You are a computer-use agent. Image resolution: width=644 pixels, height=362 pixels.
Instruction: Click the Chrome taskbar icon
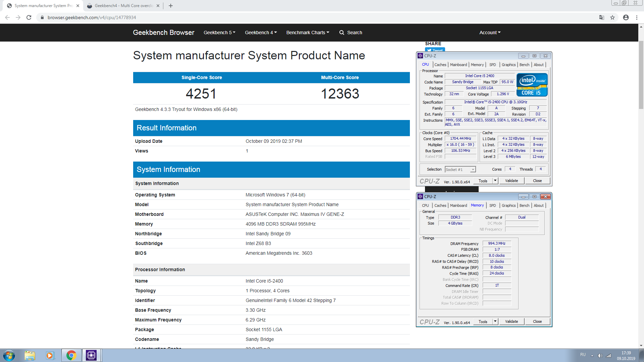pyautogui.click(x=71, y=355)
